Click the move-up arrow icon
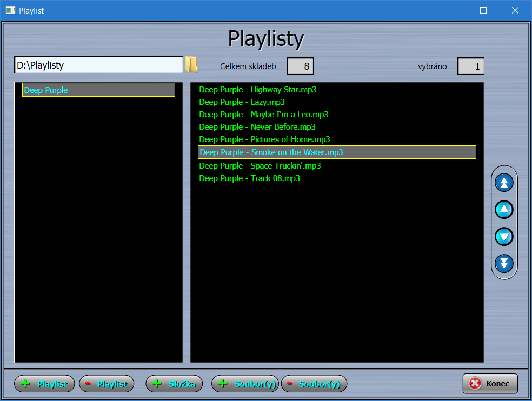 pyautogui.click(x=504, y=209)
